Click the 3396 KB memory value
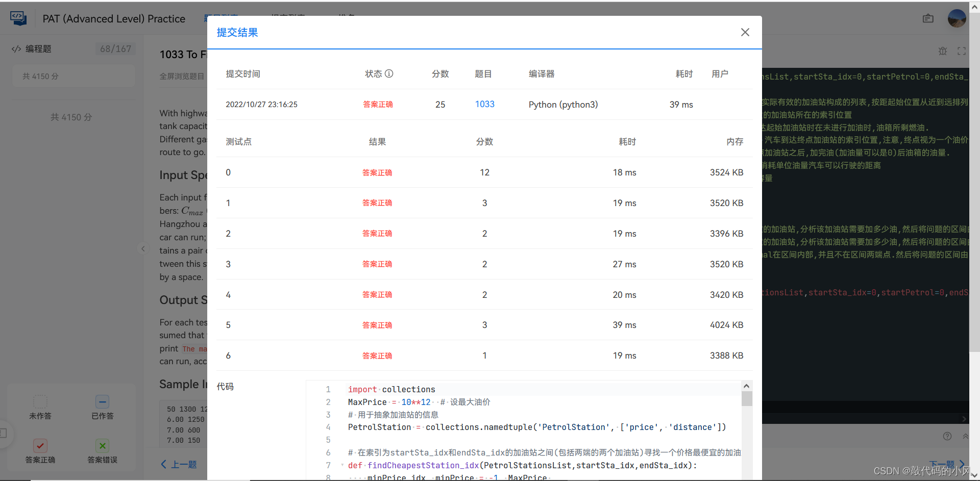The height and width of the screenshot is (481, 980). pyautogui.click(x=726, y=234)
